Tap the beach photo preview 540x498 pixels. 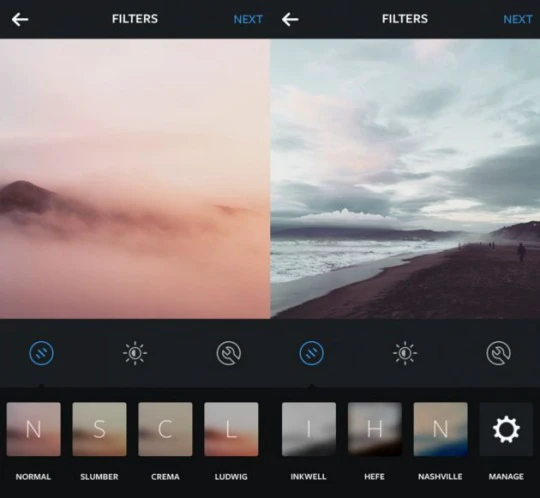[405, 178]
